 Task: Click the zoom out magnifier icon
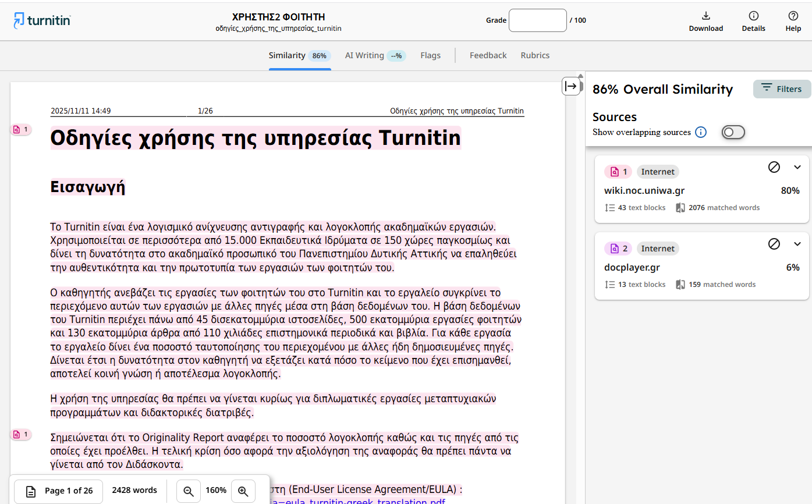[189, 491]
